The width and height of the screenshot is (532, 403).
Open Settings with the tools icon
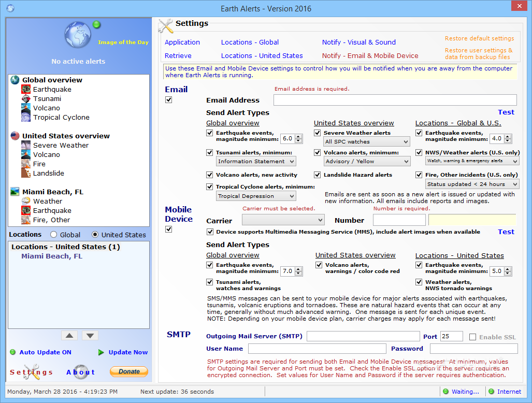[32, 372]
